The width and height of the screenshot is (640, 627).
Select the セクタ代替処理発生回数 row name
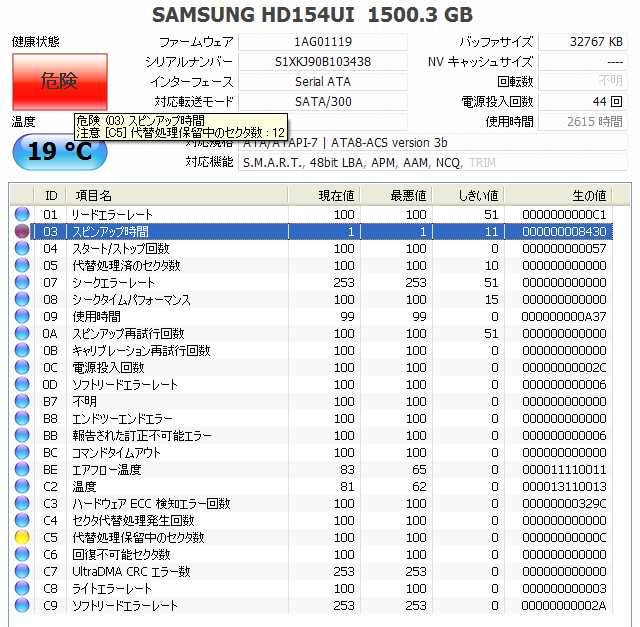pyautogui.click(x=133, y=521)
